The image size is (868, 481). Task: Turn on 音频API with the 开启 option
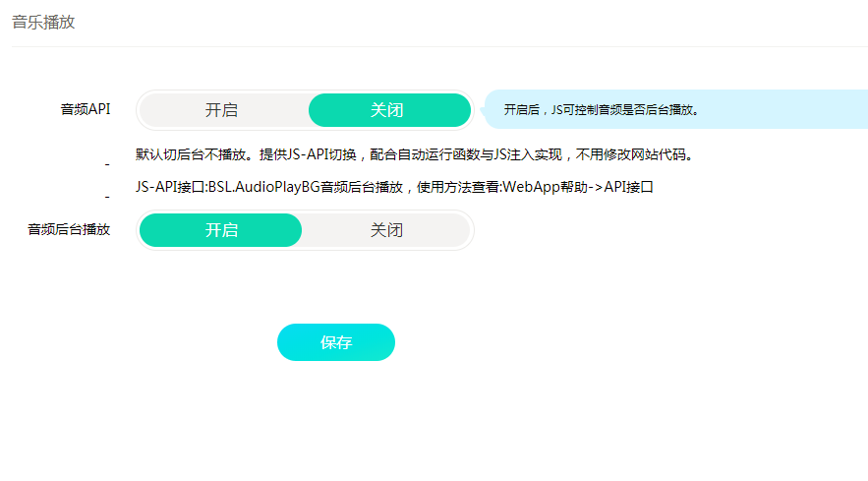221,110
